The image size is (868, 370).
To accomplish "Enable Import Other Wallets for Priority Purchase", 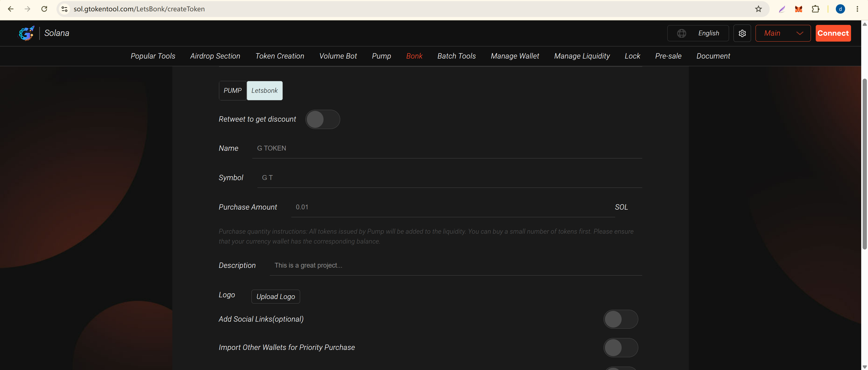I will click(x=620, y=348).
